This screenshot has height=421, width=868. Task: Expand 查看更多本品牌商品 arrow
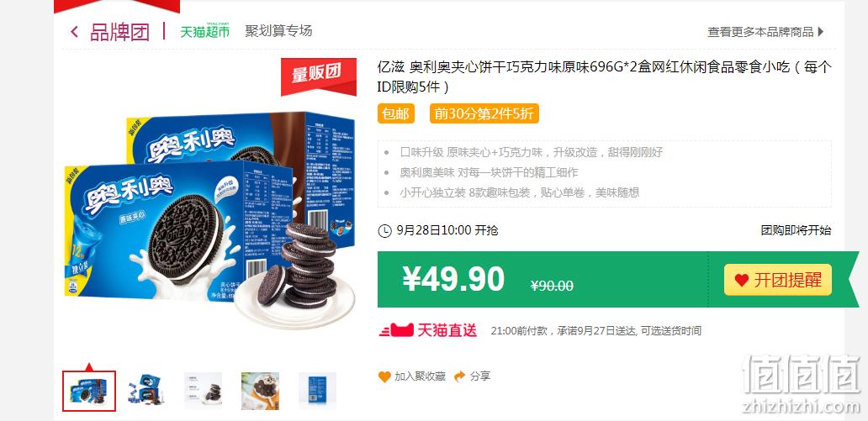(x=820, y=32)
